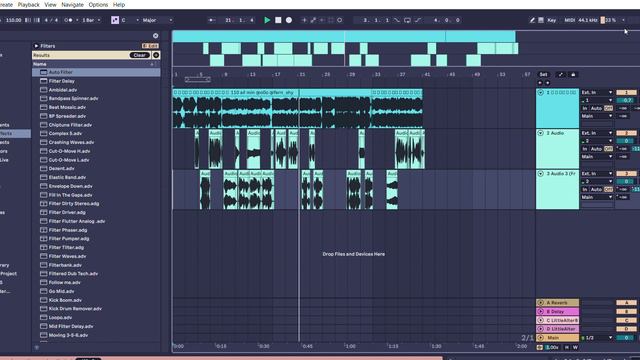Image resolution: width=640 pixels, height=360 pixels.
Task: Open the scale Major dropdown
Action: pos(157,20)
